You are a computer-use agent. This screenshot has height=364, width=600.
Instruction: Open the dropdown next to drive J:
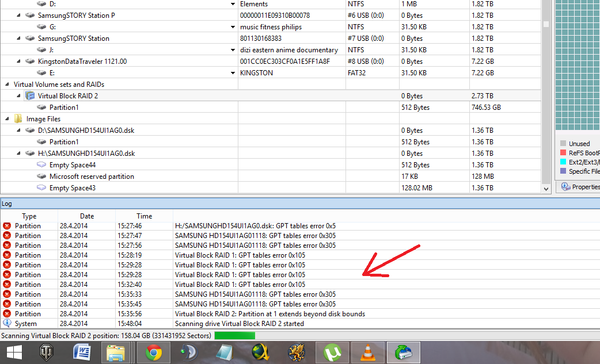point(233,49)
